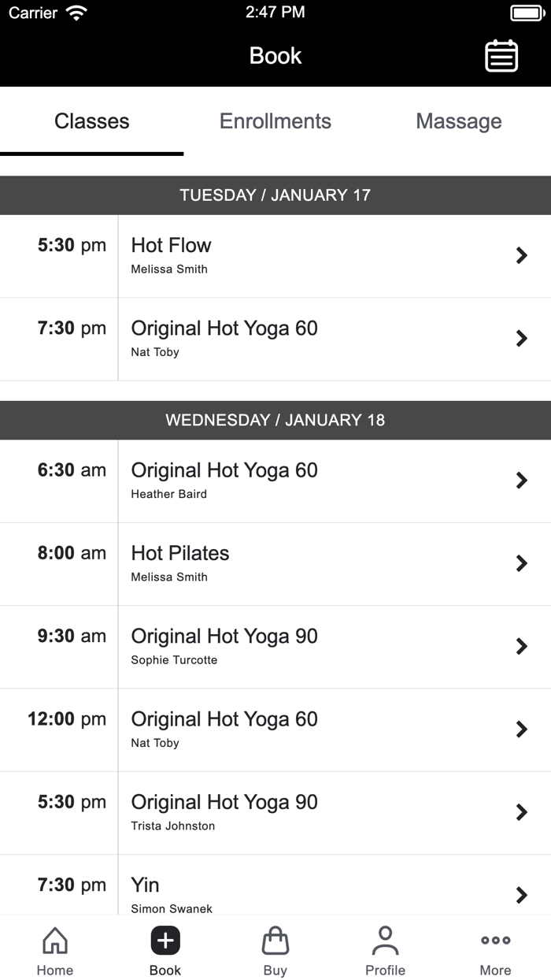Screen dimensions: 551x980
Task: Tap the Wi-Fi status icon
Action: click(x=75, y=12)
